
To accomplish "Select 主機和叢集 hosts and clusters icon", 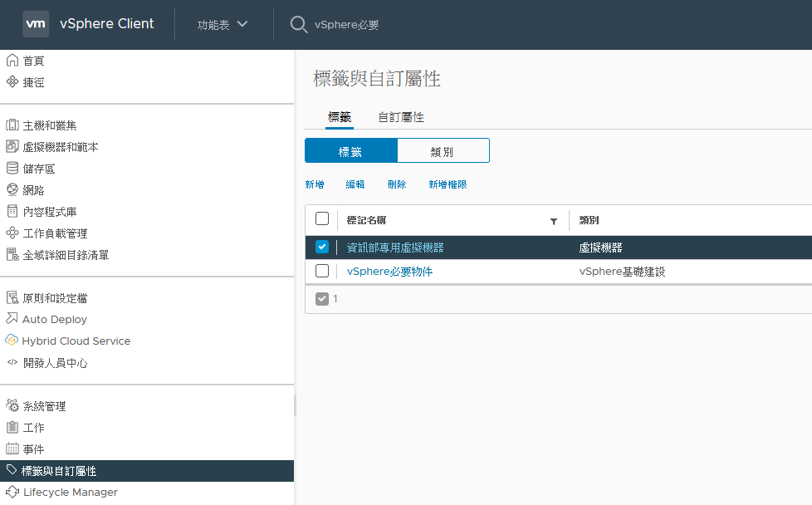I will 12,125.
